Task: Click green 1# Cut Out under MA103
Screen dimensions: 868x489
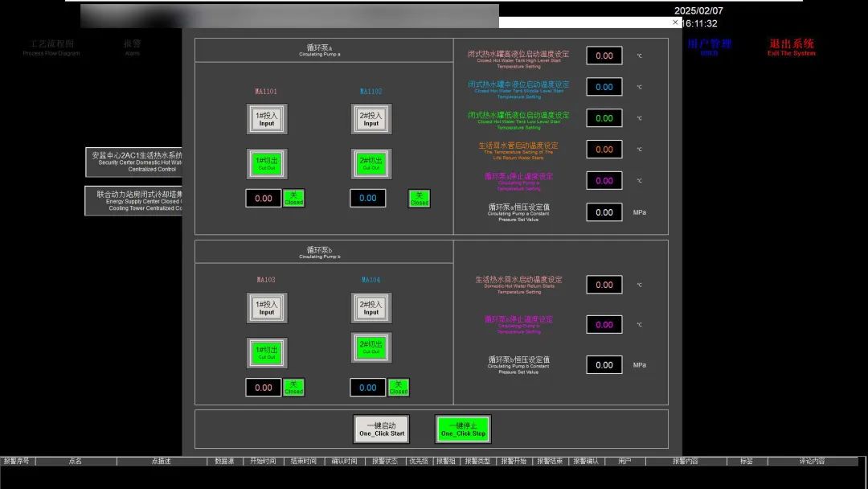Action: (267, 353)
